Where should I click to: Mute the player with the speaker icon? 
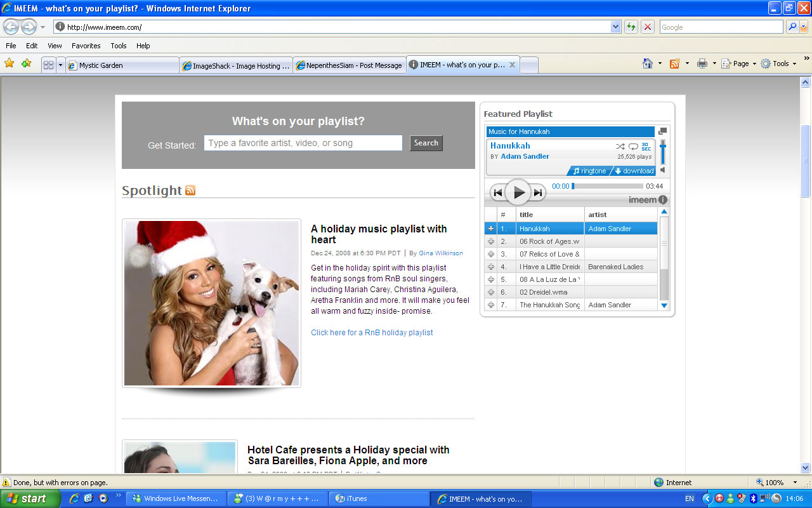(663, 170)
